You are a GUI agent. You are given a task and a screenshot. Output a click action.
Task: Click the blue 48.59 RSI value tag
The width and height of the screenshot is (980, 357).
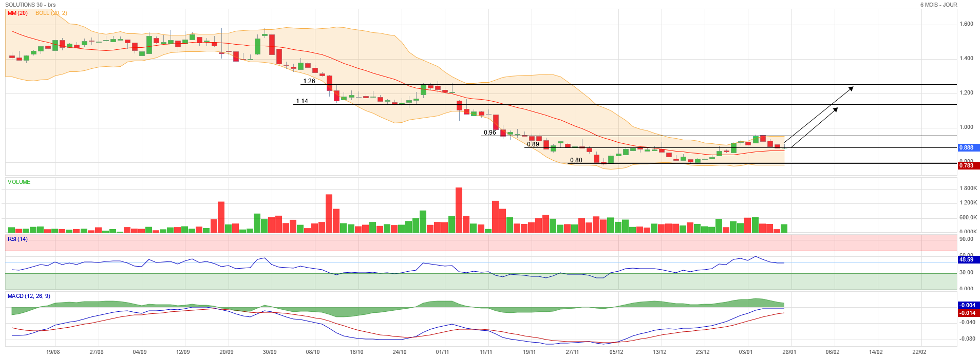[x=969, y=259]
